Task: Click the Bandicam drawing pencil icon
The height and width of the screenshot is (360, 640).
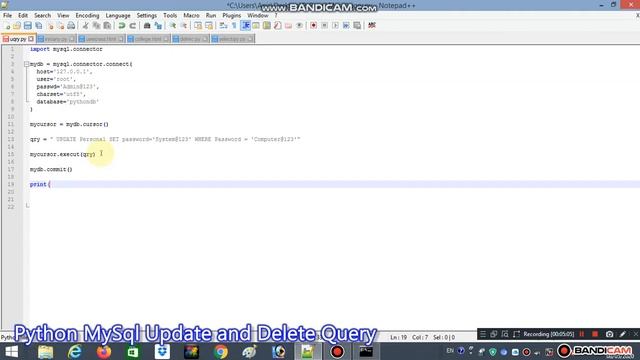Action: click(623, 334)
